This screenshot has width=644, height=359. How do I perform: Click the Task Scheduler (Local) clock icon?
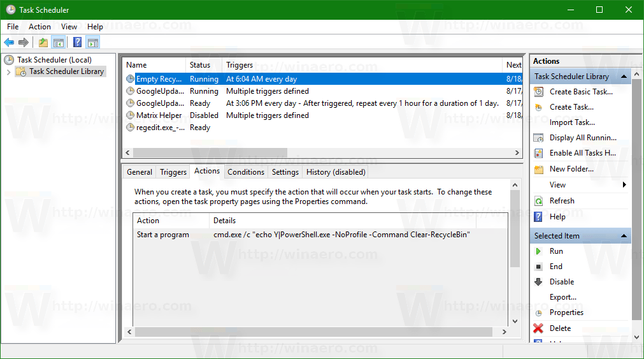[9, 60]
